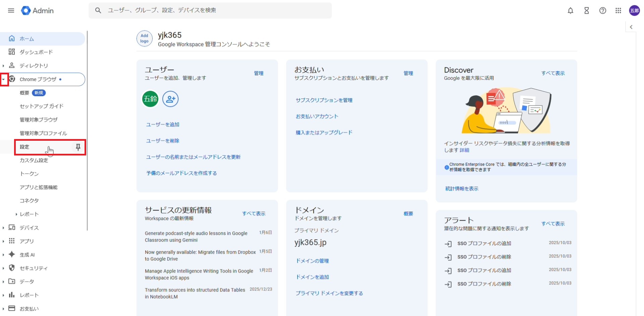
Task: Select ダッシュボード in the sidebar
Action: click(36, 52)
